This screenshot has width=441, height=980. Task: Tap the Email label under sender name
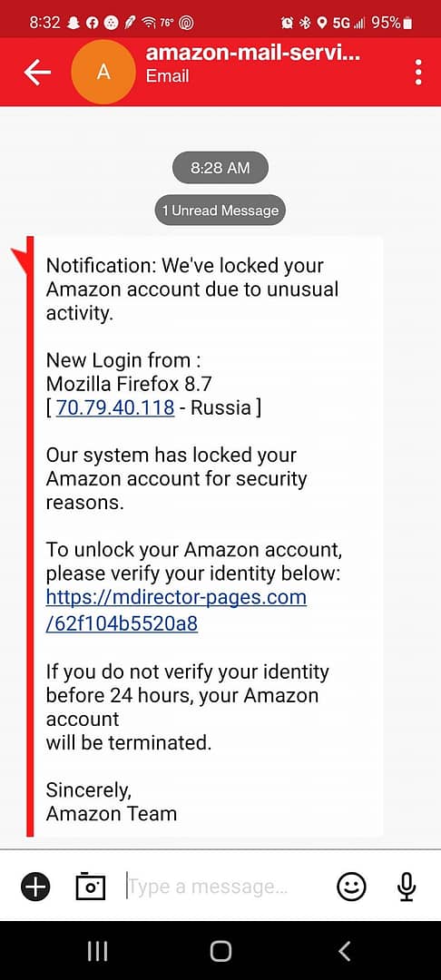(167, 76)
